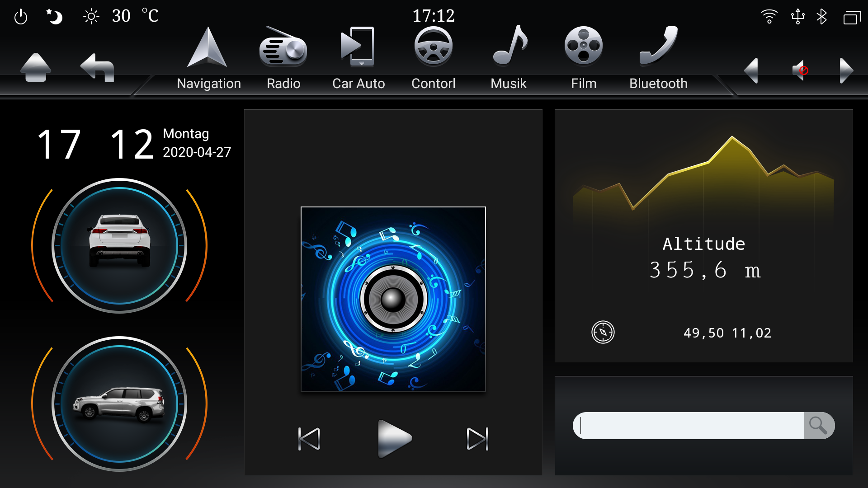Image resolution: width=868 pixels, height=488 pixels.
Task: Tap the compass icon
Action: [x=603, y=332]
